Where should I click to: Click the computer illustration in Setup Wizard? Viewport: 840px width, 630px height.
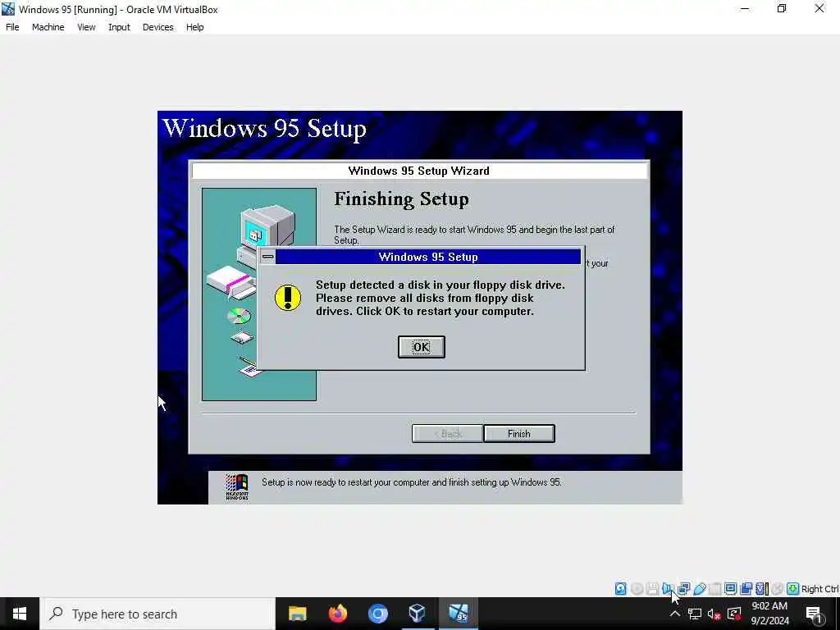click(258, 294)
